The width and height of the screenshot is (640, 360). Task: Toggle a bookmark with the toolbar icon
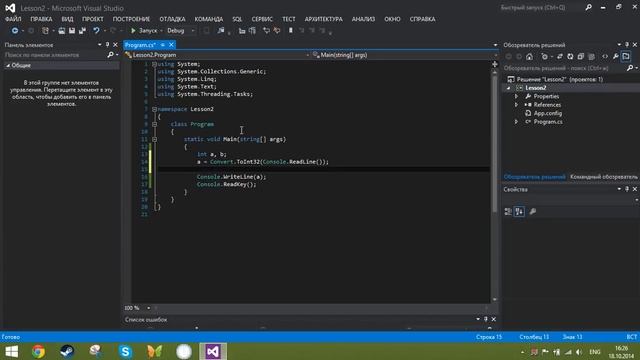pyautogui.click(x=291, y=31)
